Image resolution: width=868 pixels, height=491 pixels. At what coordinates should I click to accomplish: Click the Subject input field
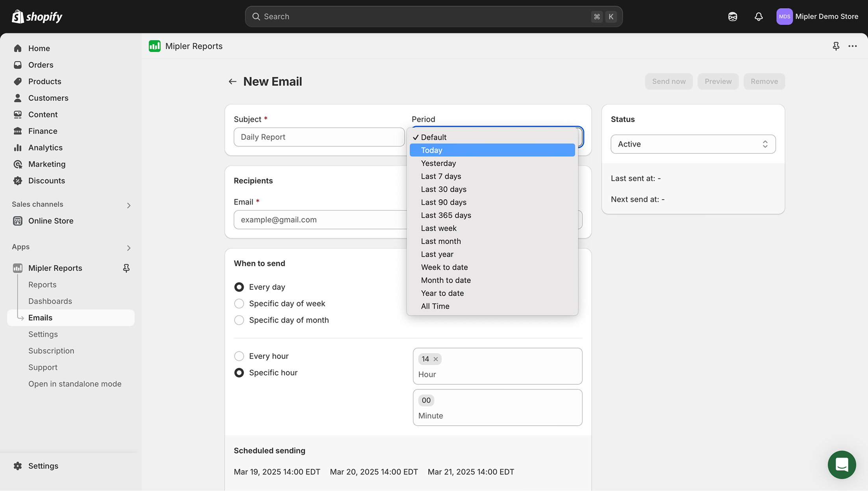[x=319, y=137]
